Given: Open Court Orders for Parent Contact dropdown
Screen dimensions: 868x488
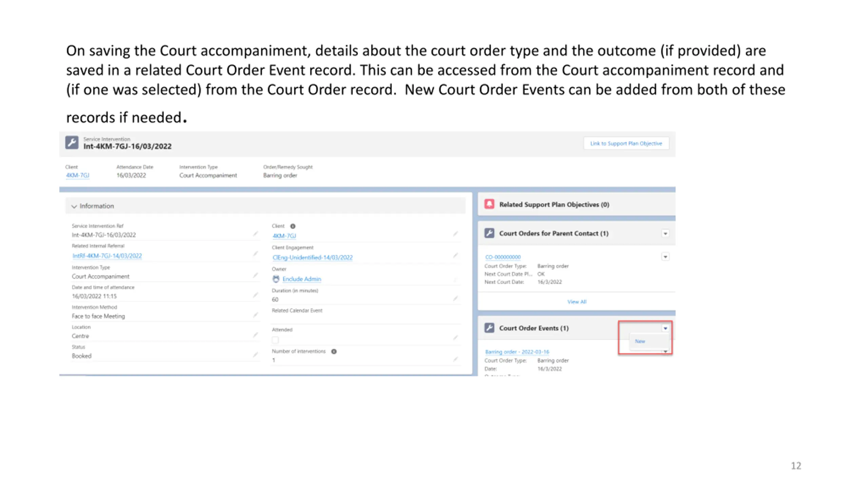Looking at the screenshot, I should (x=665, y=233).
